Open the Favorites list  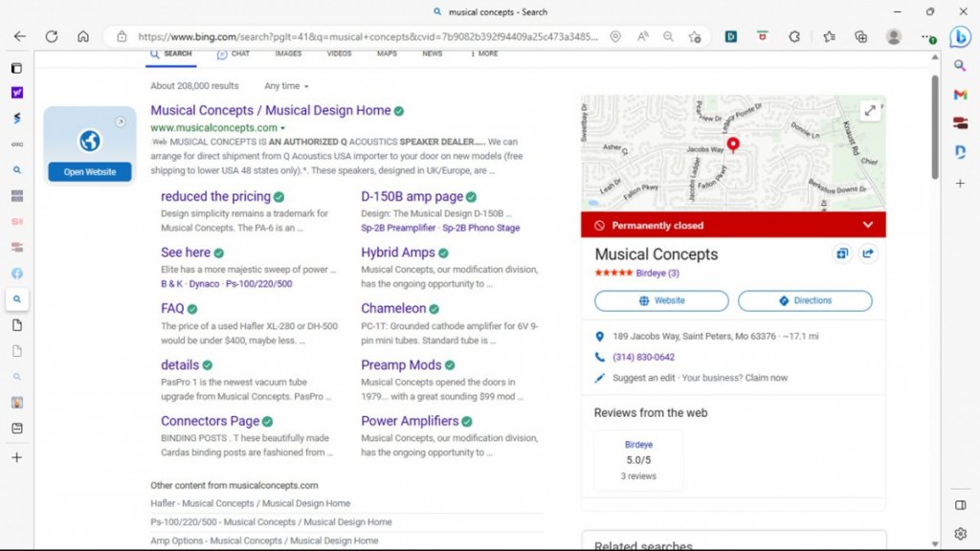[x=830, y=36]
